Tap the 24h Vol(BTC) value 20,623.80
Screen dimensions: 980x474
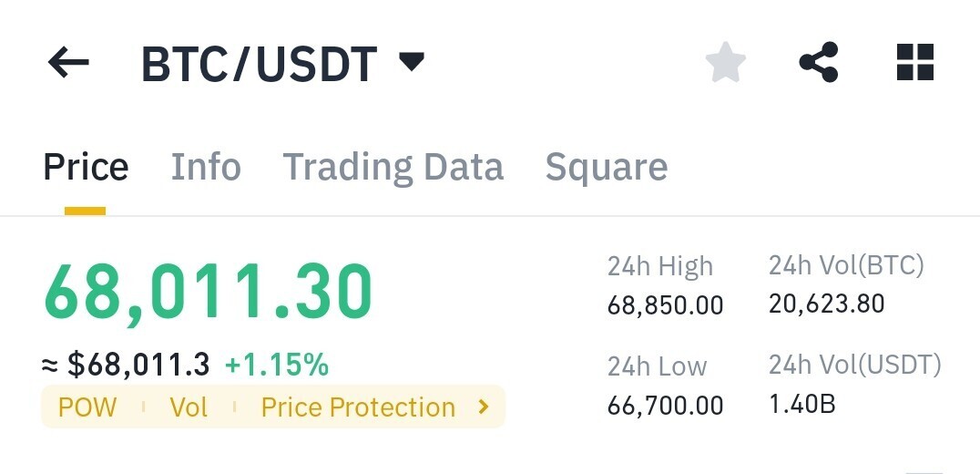click(x=826, y=304)
